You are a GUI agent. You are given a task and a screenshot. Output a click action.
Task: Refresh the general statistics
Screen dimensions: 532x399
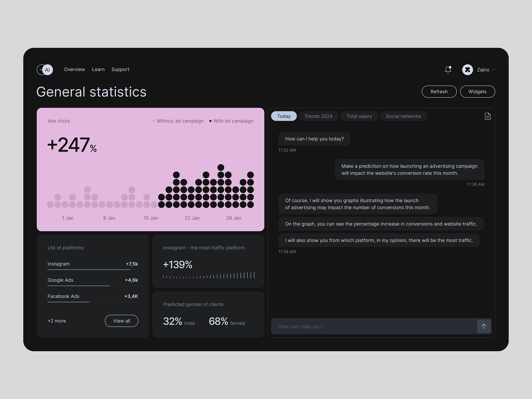pyautogui.click(x=439, y=91)
